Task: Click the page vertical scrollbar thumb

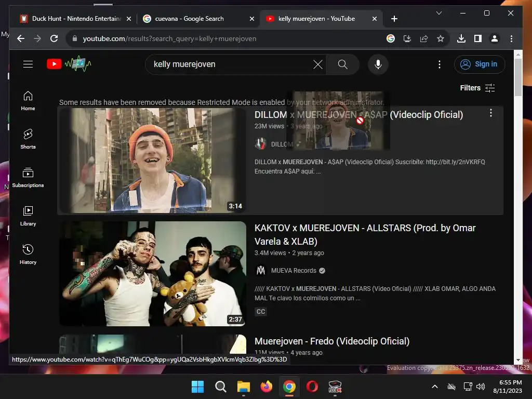Action: 518,78
